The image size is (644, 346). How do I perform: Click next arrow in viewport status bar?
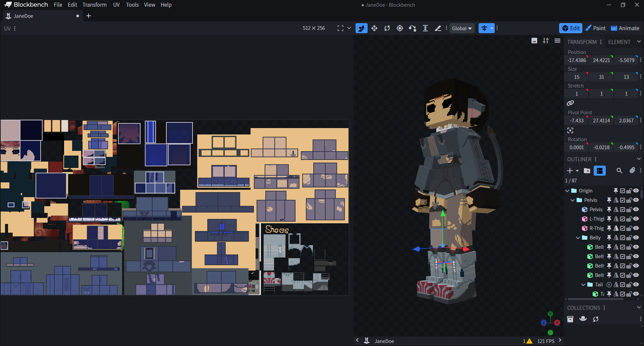click(x=560, y=341)
